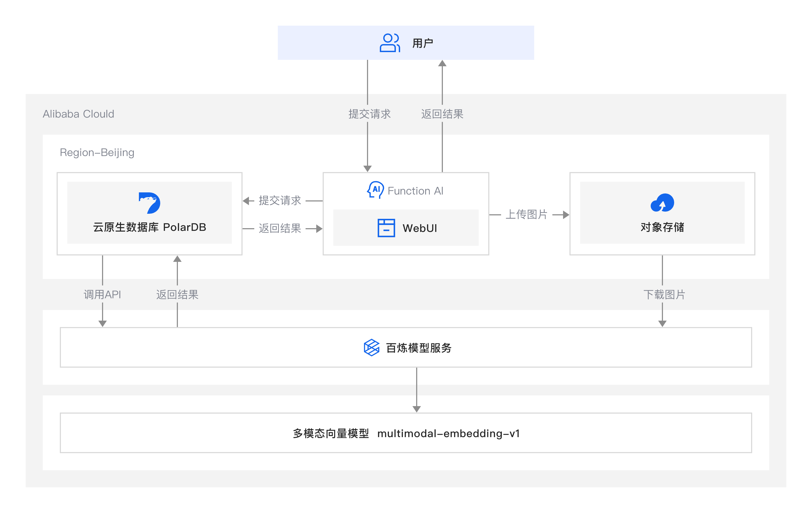Click the 百炼模型服务 hexagon logo icon
Viewport: 812px width, 513px height.
(x=371, y=347)
